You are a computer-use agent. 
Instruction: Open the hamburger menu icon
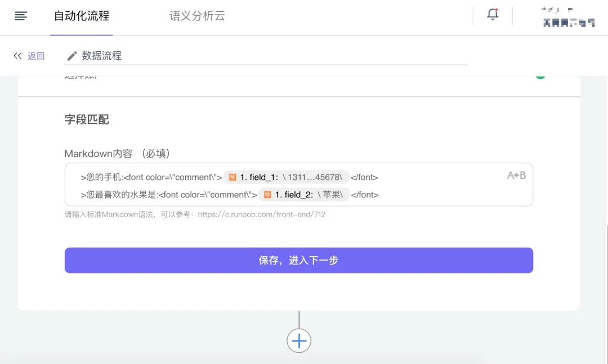point(21,16)
